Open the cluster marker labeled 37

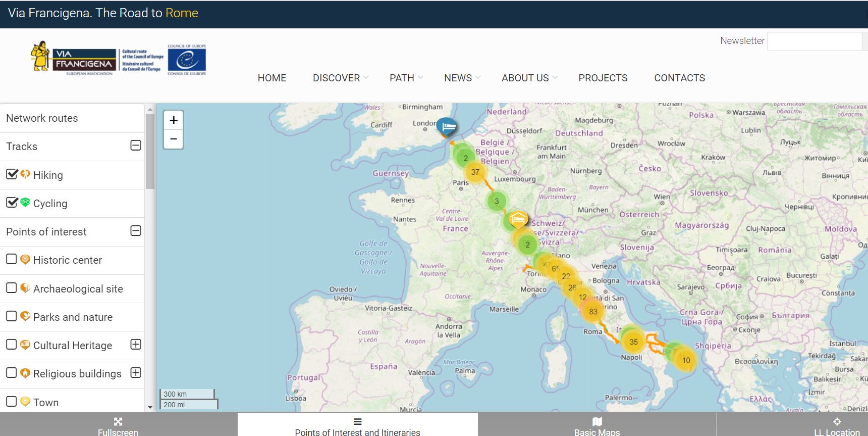click(475, 172)
